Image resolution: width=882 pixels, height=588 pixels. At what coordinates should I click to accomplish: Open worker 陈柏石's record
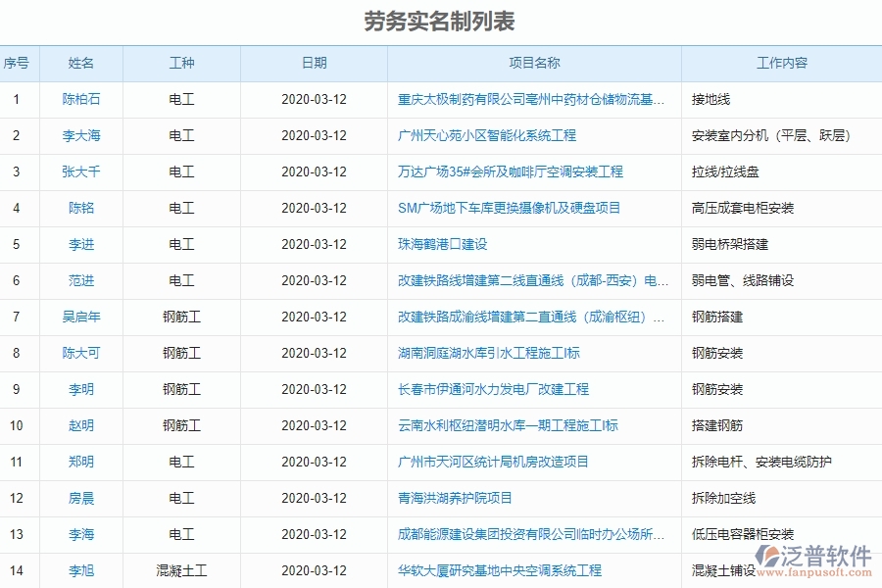pyautogui.click(x=80, y=99)
